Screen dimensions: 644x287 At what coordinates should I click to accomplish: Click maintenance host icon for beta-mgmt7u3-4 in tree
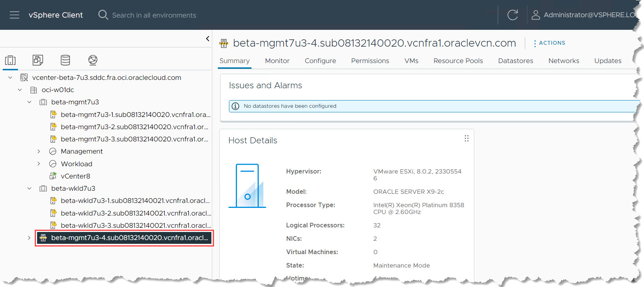pos(43,238)
